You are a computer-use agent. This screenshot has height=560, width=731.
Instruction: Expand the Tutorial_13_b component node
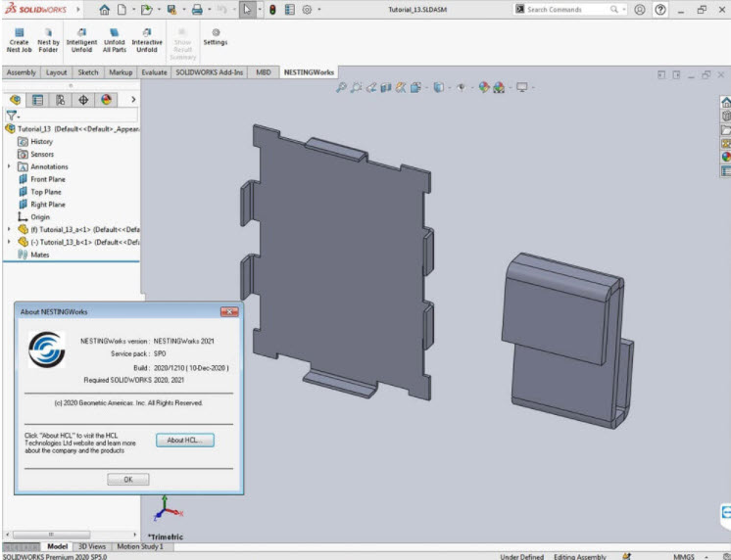[10, 242]
